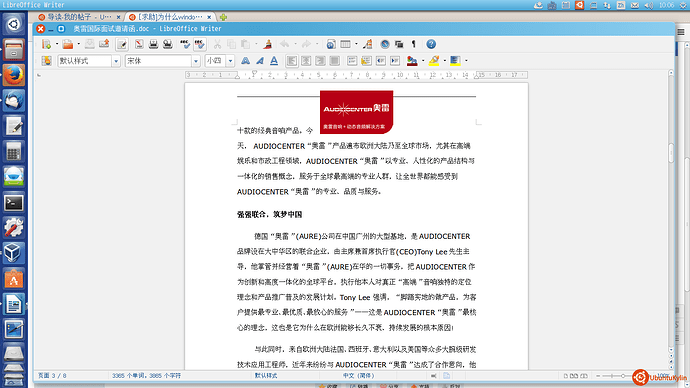
Task: Send document as e-mail icon
Action: pyautogui.click(x=104, y=44)
